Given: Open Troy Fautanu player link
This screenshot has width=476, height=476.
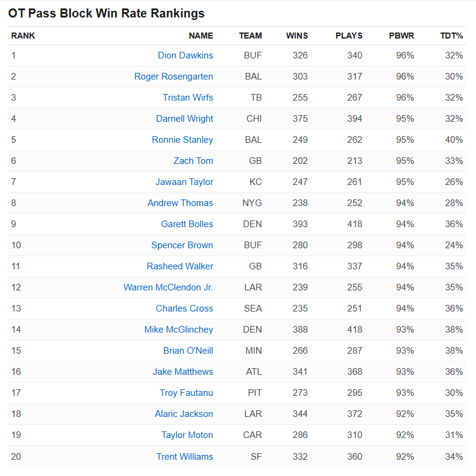Looking at the screenshot, I should coord(186,393).
